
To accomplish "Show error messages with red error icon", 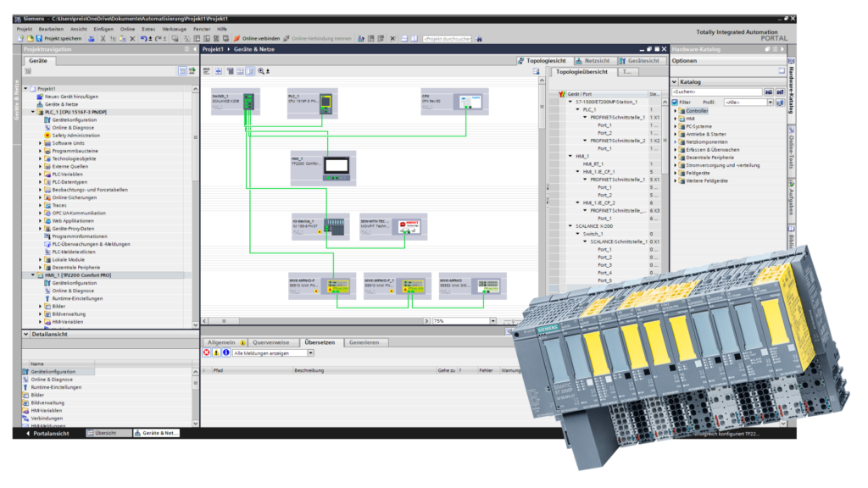I will [206, 352].
